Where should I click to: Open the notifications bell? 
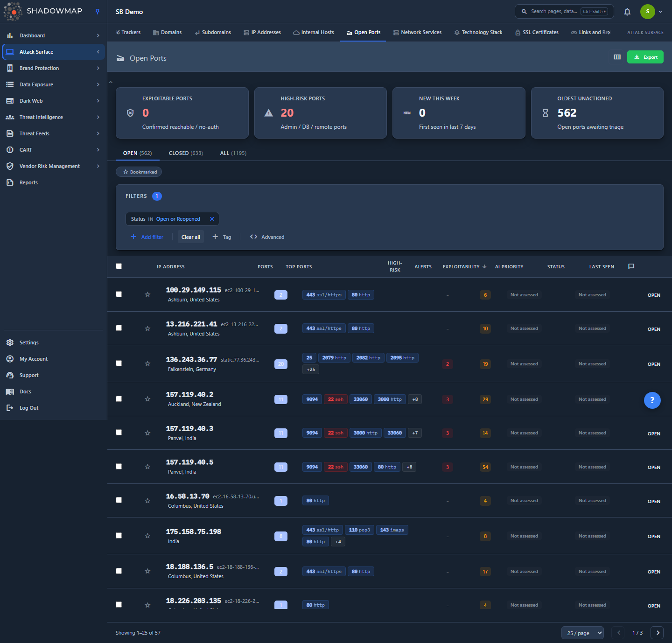(x=627, y=12)
